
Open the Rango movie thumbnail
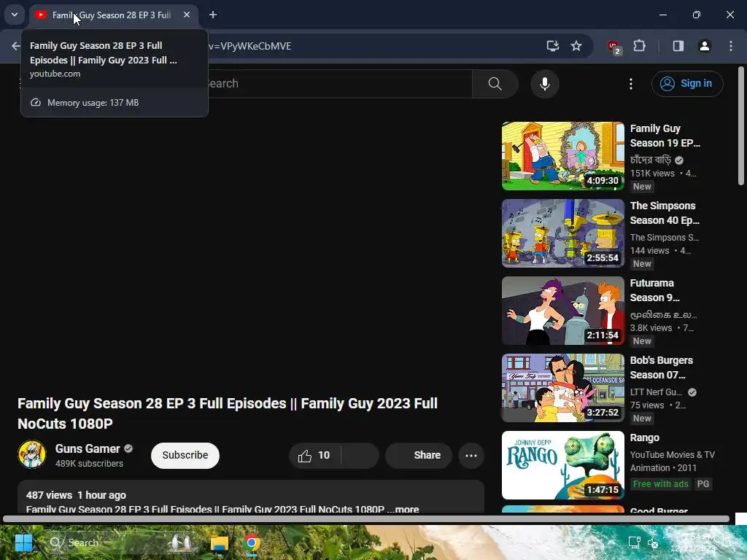(x=562, y=465)
